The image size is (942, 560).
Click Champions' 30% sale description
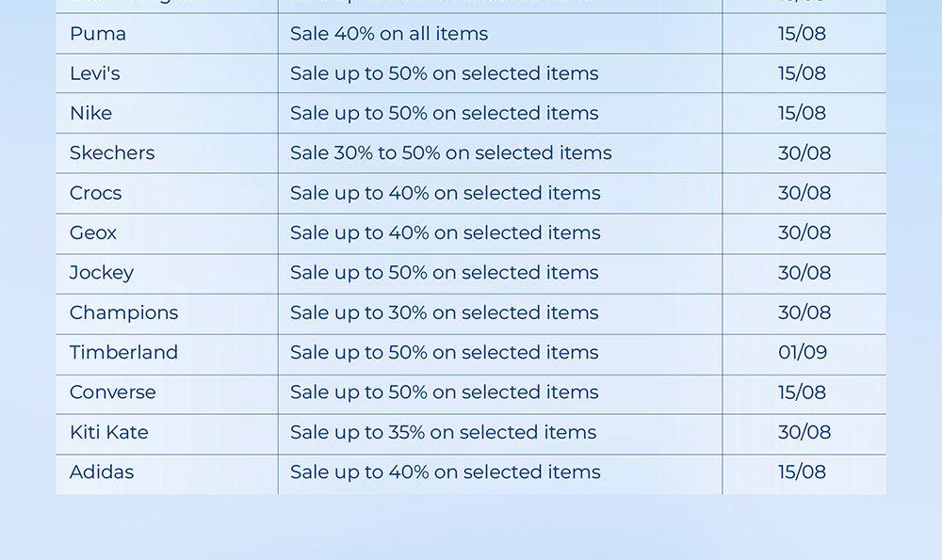[x=444, y=312]
